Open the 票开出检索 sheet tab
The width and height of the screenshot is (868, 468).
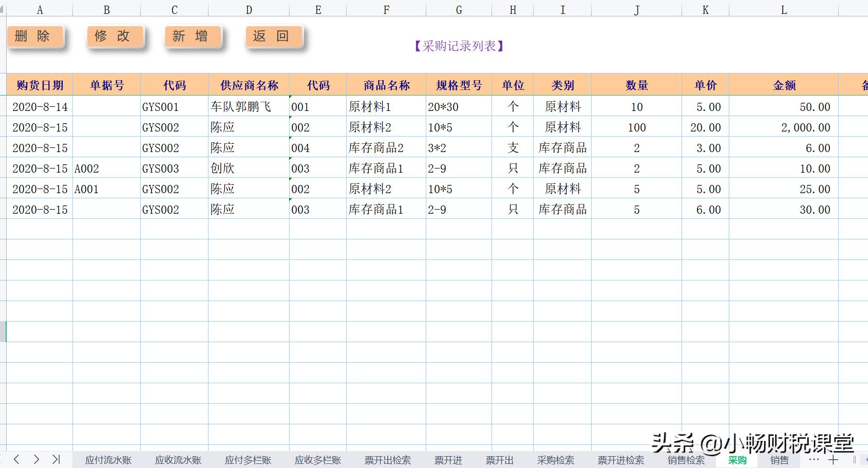(387, 460)
